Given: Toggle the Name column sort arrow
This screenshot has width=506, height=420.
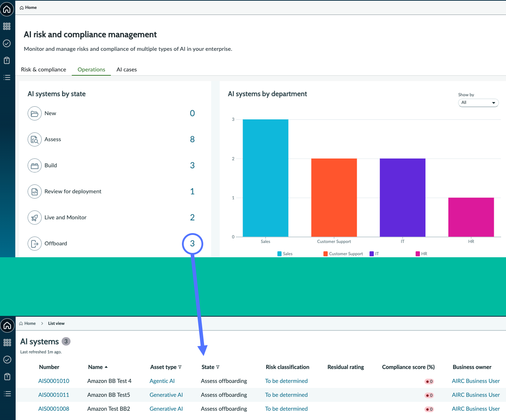Looking at the screenshot, I should [106, 367].
